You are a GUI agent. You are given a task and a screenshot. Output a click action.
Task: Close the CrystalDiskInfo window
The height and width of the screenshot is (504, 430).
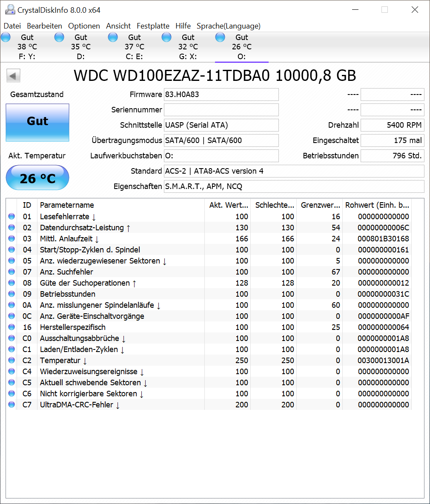pos(415,10)
